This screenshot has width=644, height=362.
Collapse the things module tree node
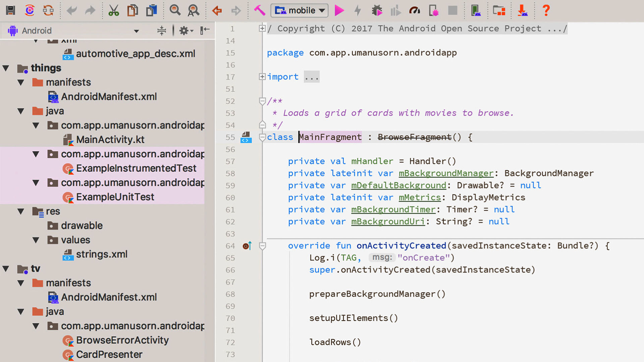pyautogui.click(x=6, y=68)
